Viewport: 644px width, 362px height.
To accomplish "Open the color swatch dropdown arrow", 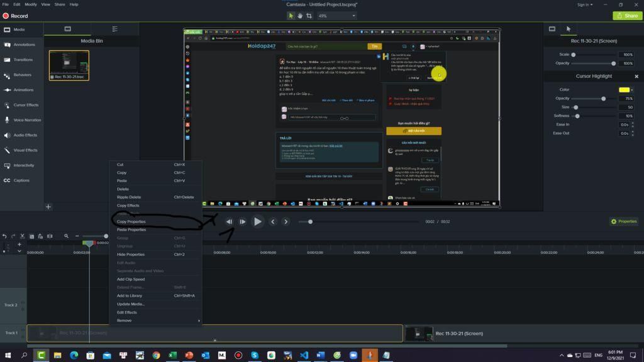I will pyautogui.click(x=632, y=90).
